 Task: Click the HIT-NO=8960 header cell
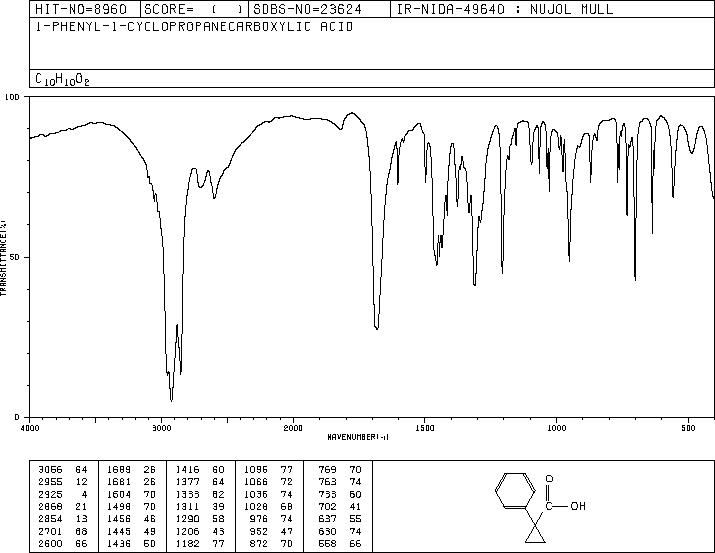(80, 9)
